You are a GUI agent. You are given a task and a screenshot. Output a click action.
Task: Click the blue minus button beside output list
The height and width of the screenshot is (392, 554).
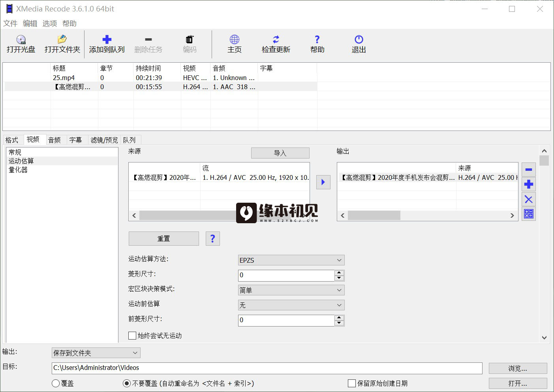pos(529,170)
